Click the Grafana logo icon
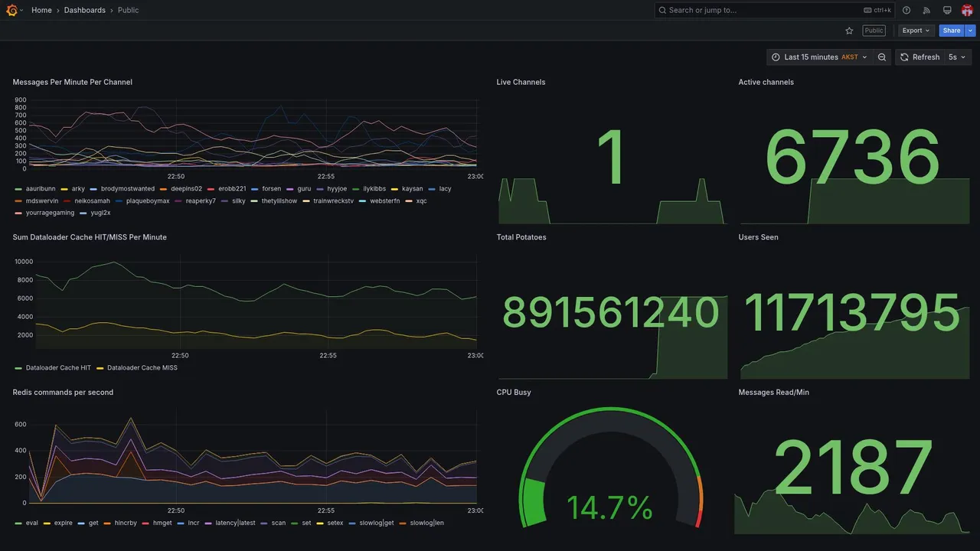Screen dimensions: 980x551 pos(11,10)
